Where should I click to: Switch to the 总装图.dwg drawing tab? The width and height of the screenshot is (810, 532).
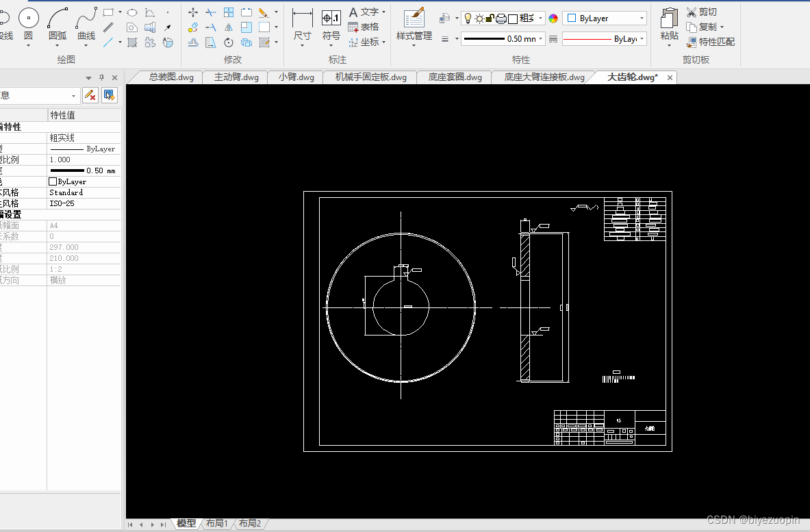171,77
